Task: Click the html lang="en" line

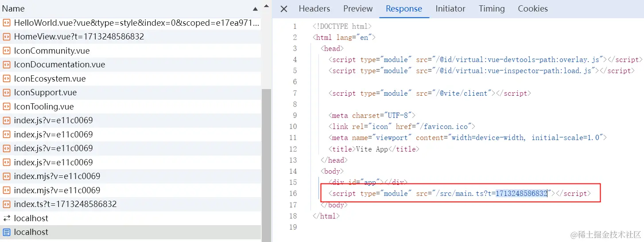Action: [344, 37]
